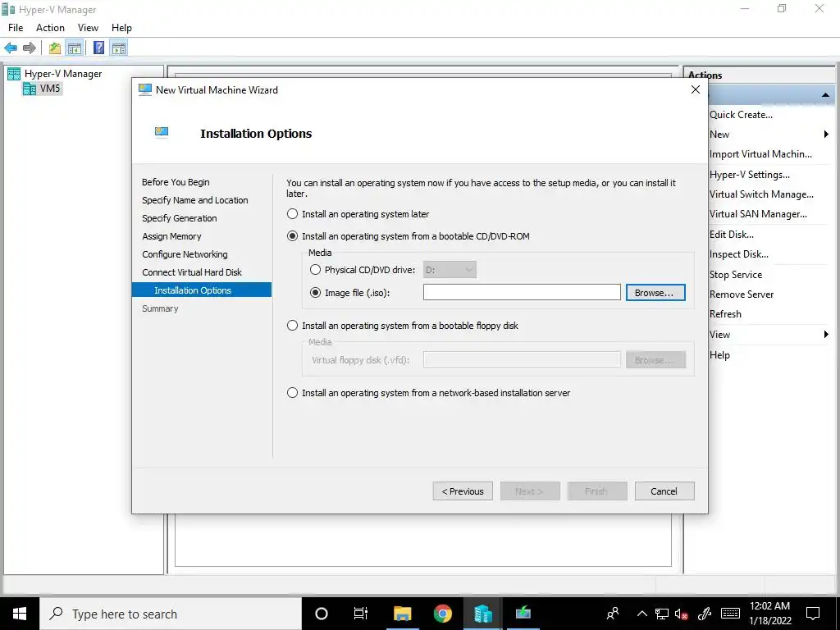Go to Before You Begin wizard step
Image resolution: width=840 pixels, height=630 pixels.
click(176, 182)
